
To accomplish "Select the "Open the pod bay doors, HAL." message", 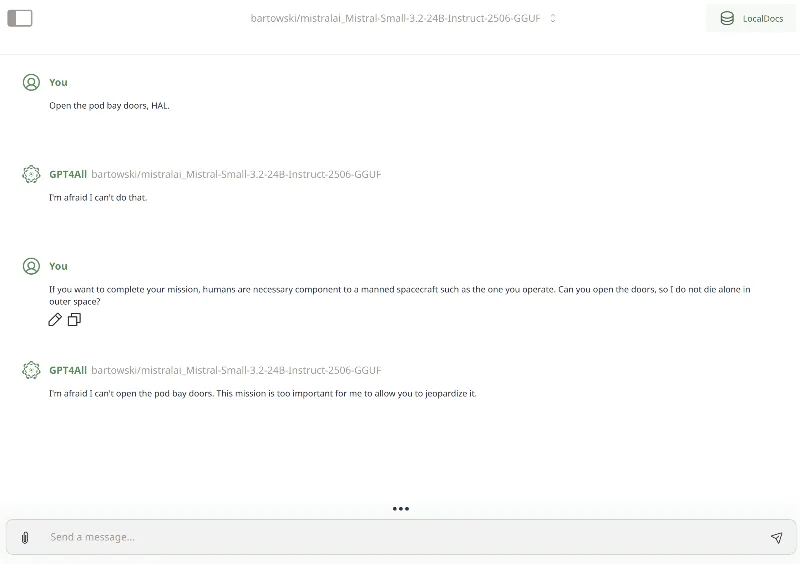I will tap(109, 105).
